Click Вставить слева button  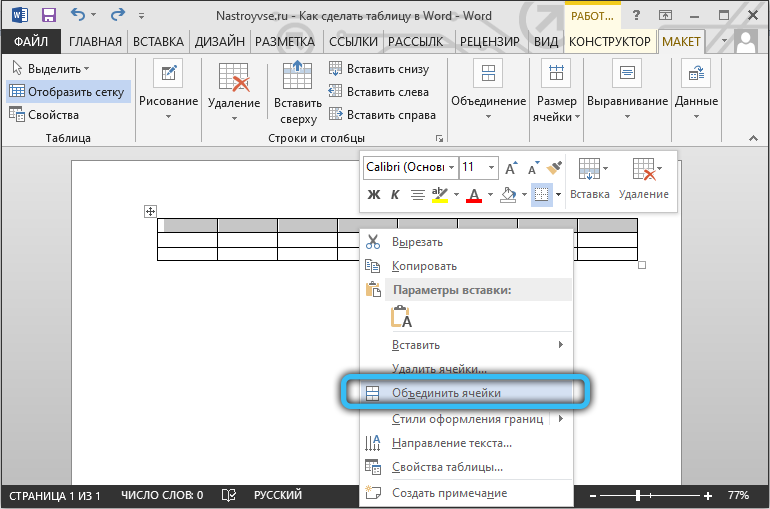click(379, 92)
